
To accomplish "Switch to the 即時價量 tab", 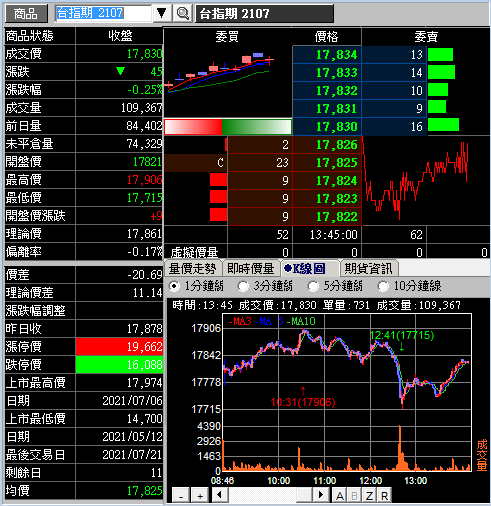I will click(x=251, y=268).
